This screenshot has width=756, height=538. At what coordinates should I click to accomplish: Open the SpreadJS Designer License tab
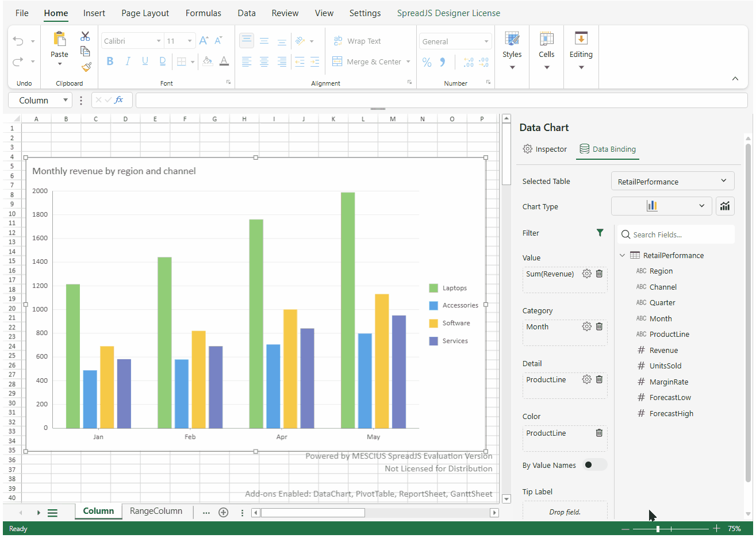point(448,13)
